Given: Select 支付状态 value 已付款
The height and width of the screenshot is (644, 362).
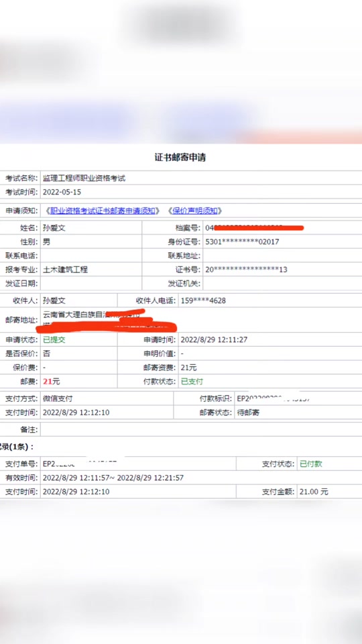Looking at the screenshot, I should click(310, 464).
